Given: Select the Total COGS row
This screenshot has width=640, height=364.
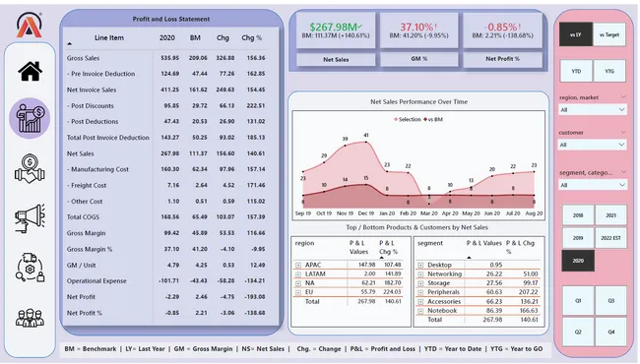Looking at the screenshot, I should (166, 217).
